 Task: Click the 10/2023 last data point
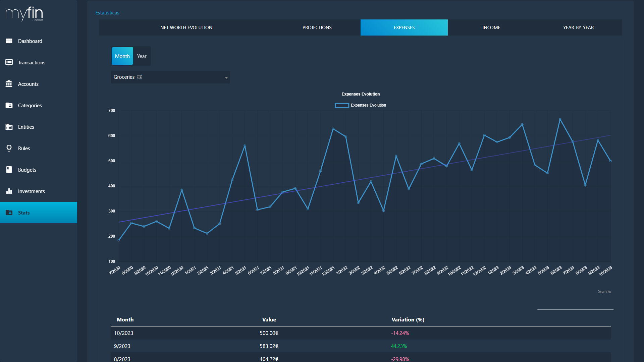(610, 161)
